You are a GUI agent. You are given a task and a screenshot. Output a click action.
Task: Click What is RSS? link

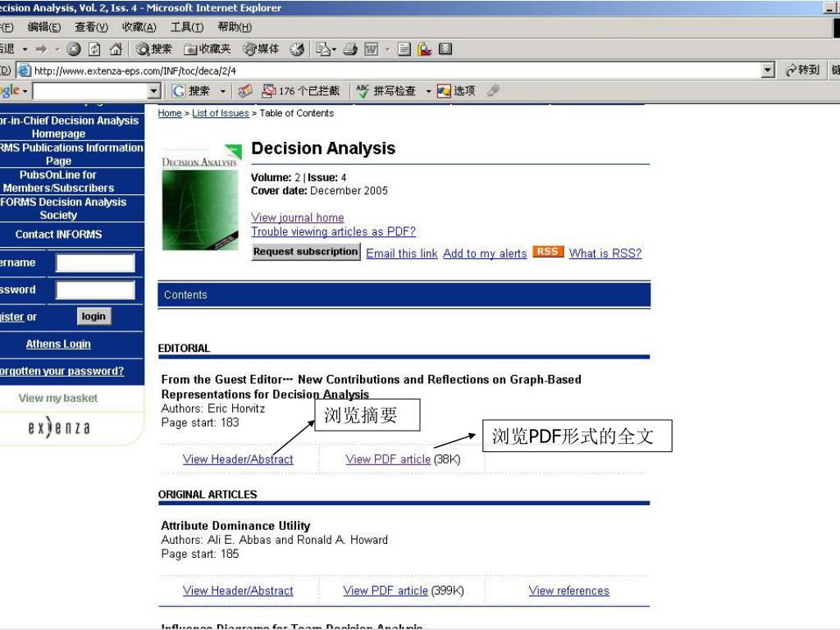coord(605,253)
